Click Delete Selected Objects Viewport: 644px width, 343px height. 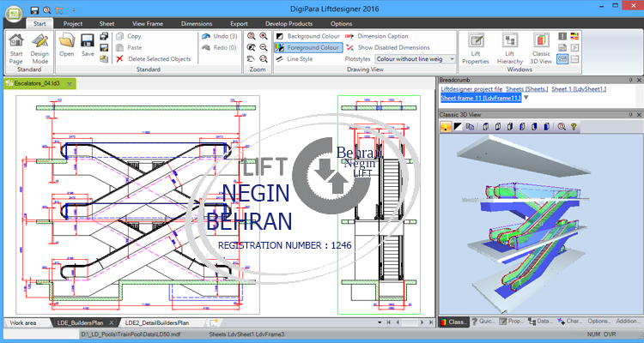click(154, 58)
